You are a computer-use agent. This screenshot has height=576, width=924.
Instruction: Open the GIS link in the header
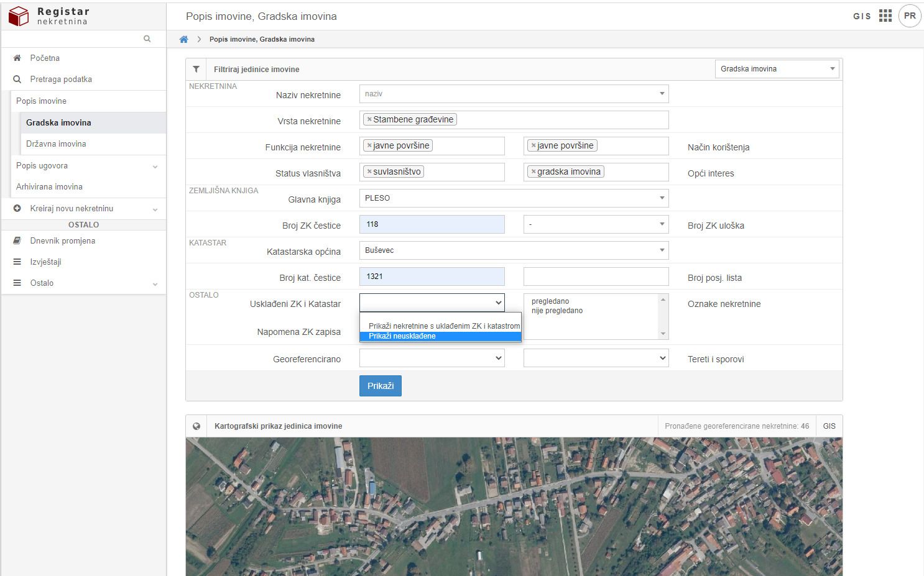click(x=862, y=16)
